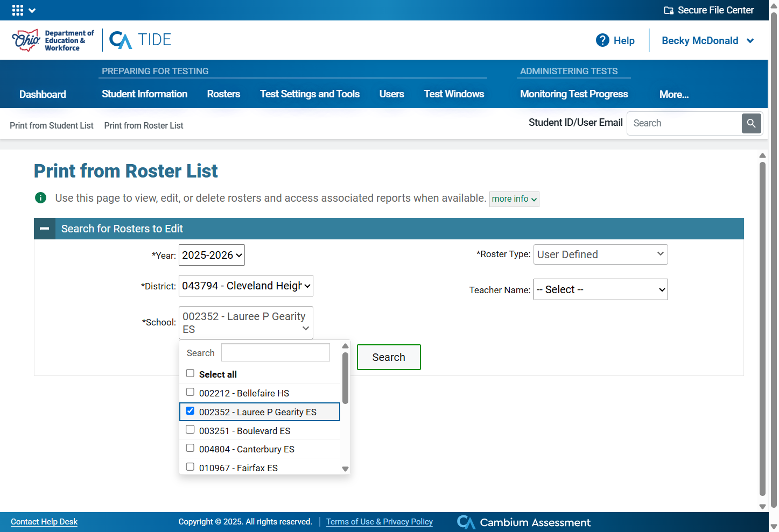Click the school list search field
This screenshot has width=779, height=532.
click(276, 352)
